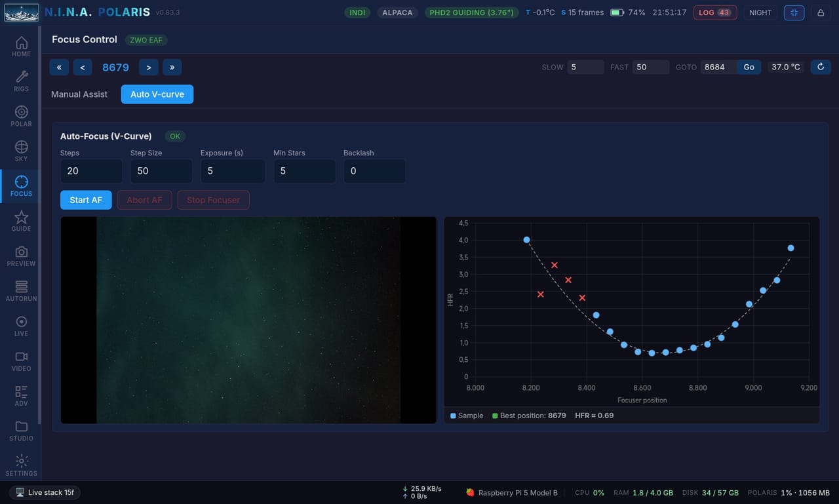This screenshot has height=504, width=839.
Task: Click the RAM 1.8 / 4.0 GB readout
Action: pyautogui.click(x=643, y=493)
